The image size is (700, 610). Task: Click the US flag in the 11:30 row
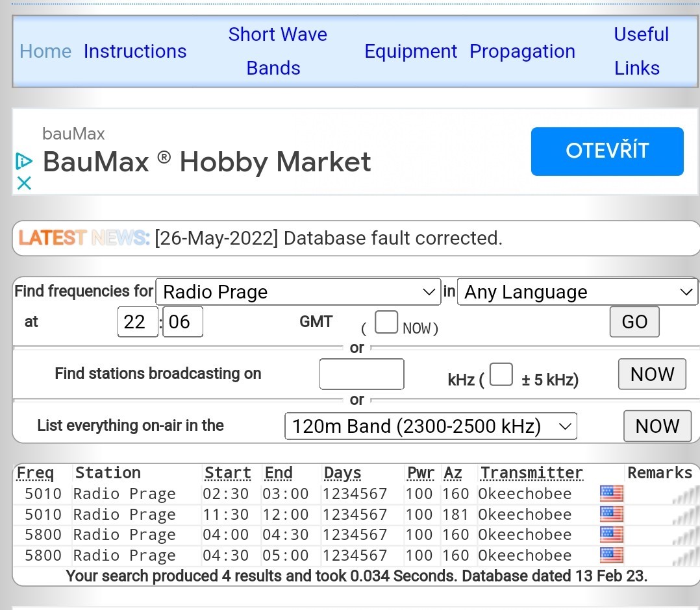click(x=611, y=515)
